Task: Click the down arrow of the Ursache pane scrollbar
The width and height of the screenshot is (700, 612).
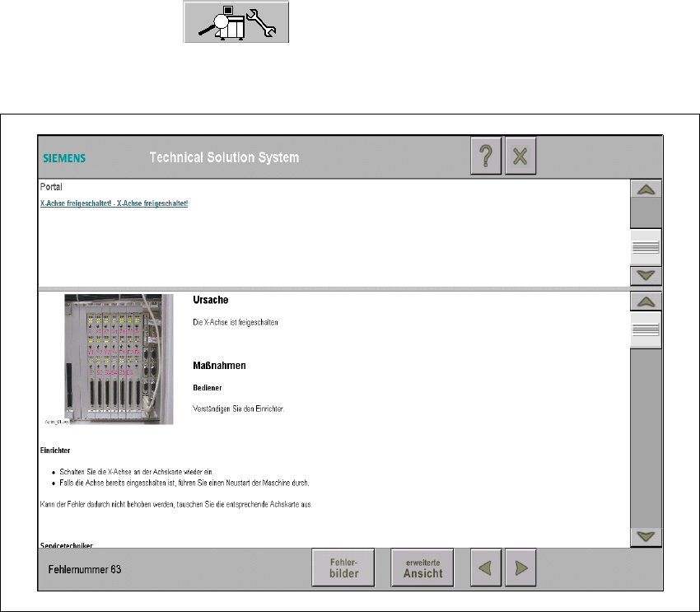Action: coord(646,536)
